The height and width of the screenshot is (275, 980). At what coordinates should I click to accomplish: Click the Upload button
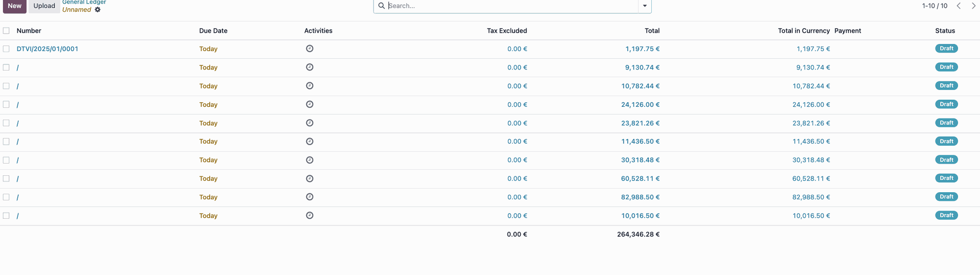coord(44,6)
